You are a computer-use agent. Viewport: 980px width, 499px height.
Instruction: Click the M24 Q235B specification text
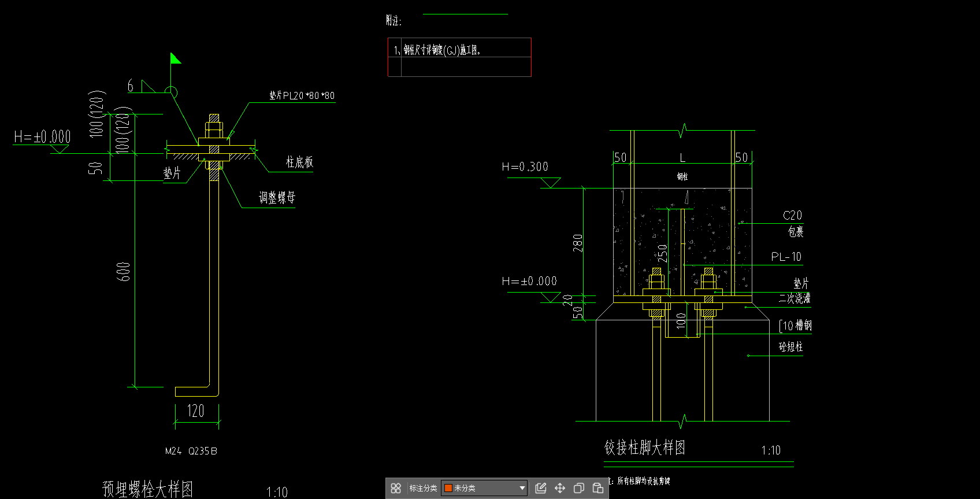click(x=191, y=451)
